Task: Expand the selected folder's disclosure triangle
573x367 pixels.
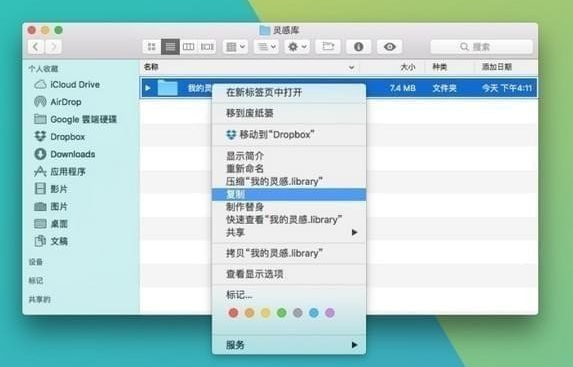Action: point(148,88)
